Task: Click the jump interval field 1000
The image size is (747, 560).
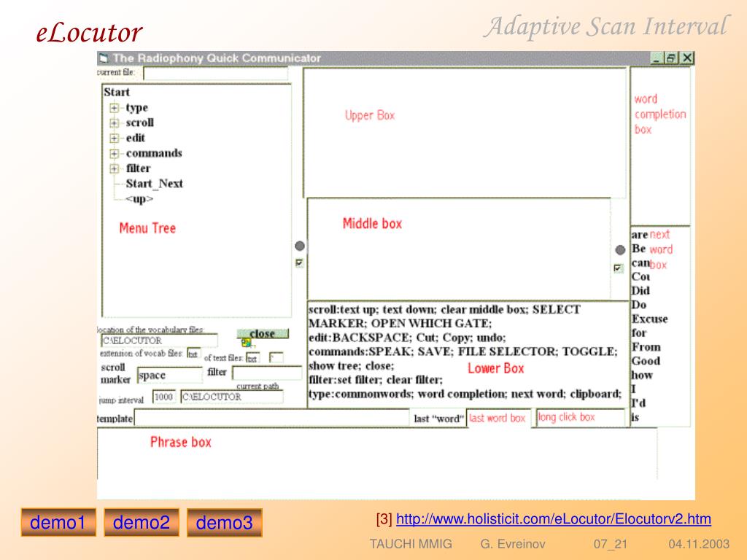Action: (164, 397)
